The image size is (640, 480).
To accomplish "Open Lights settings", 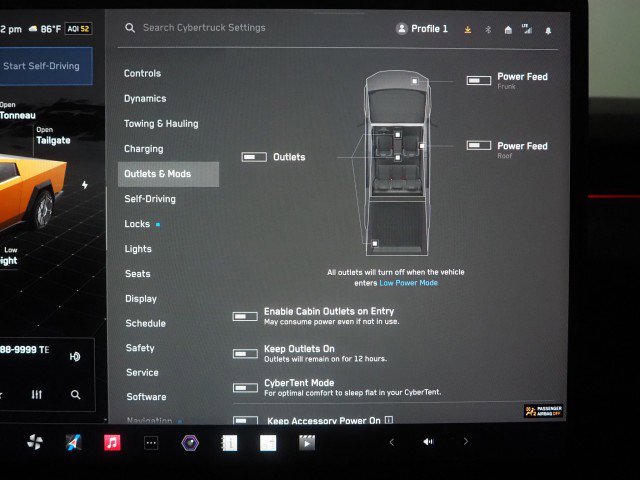I will pos(138,249).
